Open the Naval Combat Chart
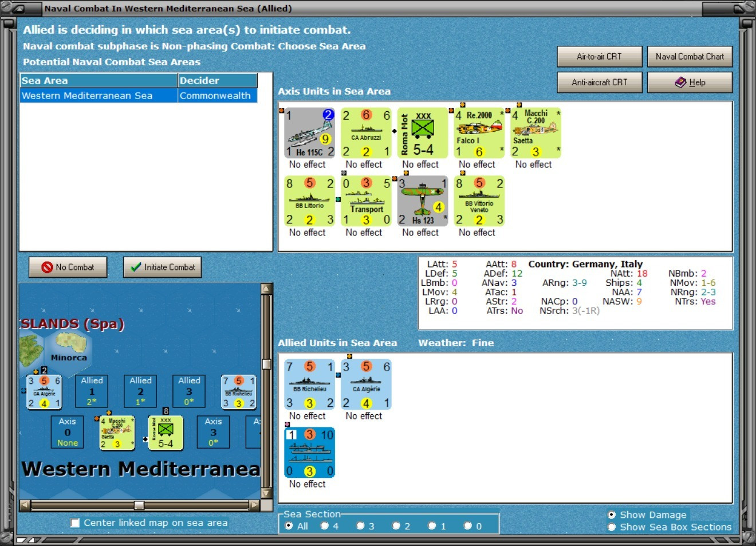The width and height of the screenshot is (756, 546). 690,57
